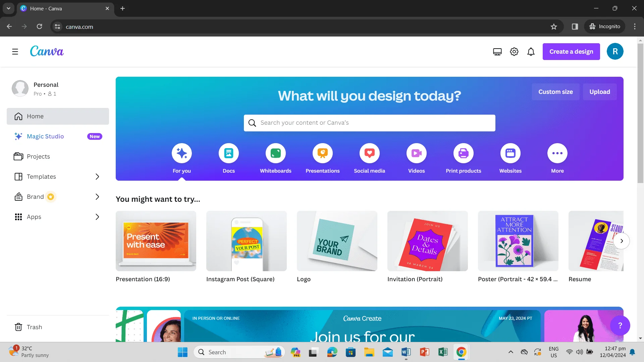Expand the Templates sidebar submenu

(97, 177)
